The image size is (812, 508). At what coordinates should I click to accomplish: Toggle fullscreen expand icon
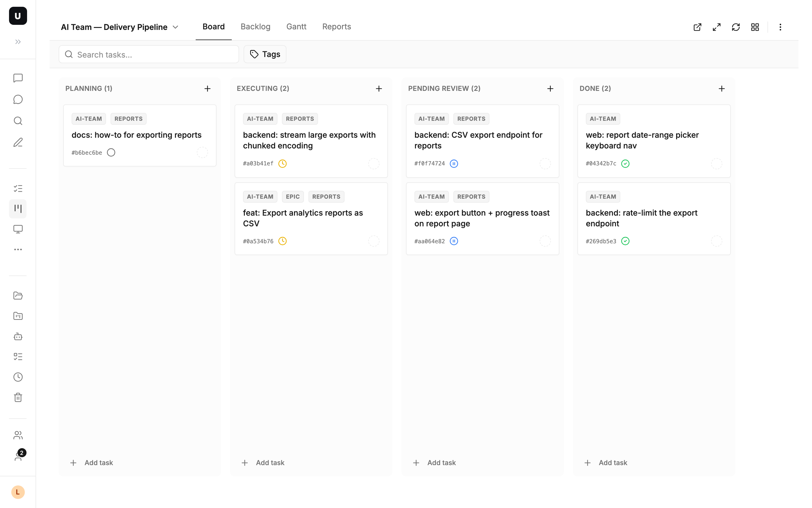coord(717,27)
